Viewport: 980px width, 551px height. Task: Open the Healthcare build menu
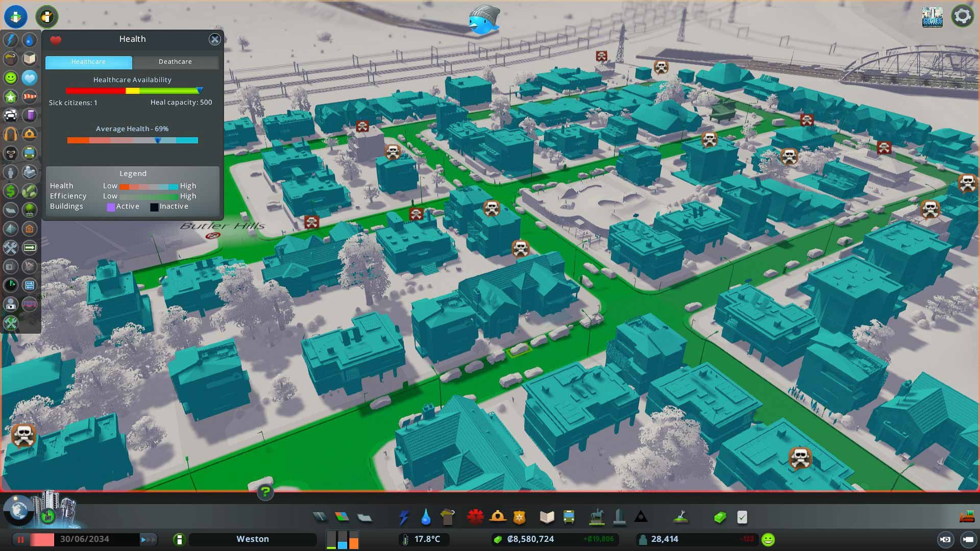point(475,517)
